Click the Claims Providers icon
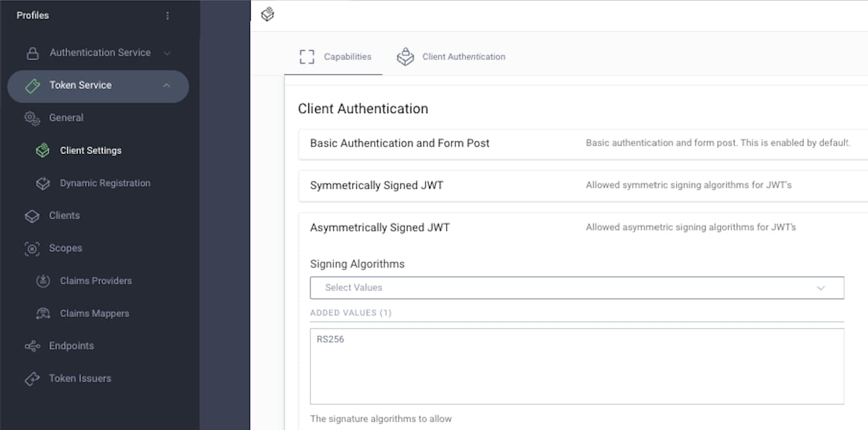 click(43, 281)
